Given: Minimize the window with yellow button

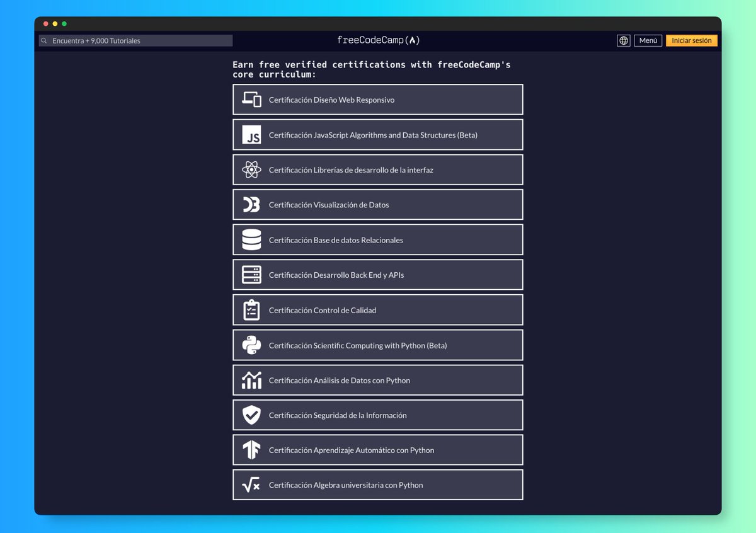Looking at the screenshot, I should pos(55,24).
